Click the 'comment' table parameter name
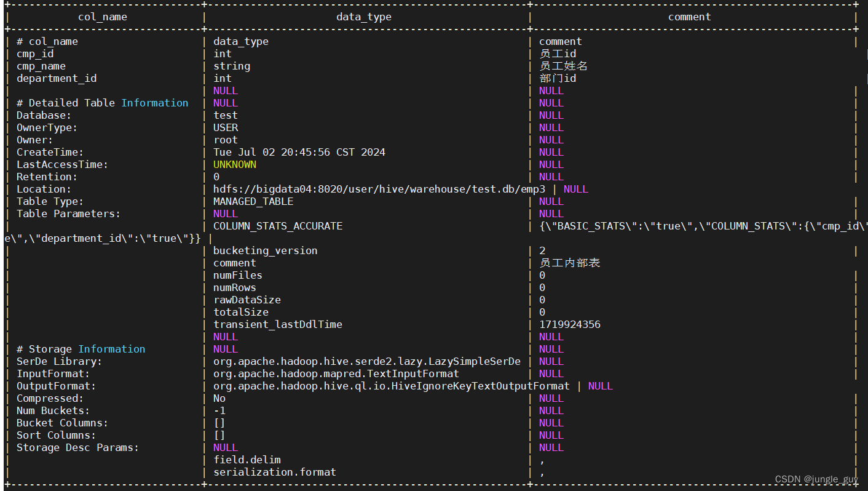Image resolution: width=868 pixels, height=491 pixels. point(235,263)
